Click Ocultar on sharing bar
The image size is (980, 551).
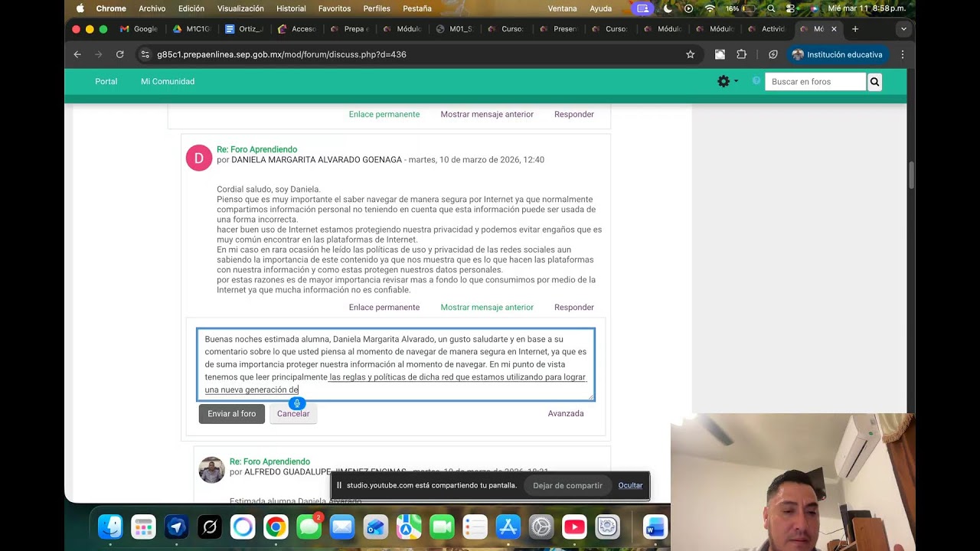point(630,485)
